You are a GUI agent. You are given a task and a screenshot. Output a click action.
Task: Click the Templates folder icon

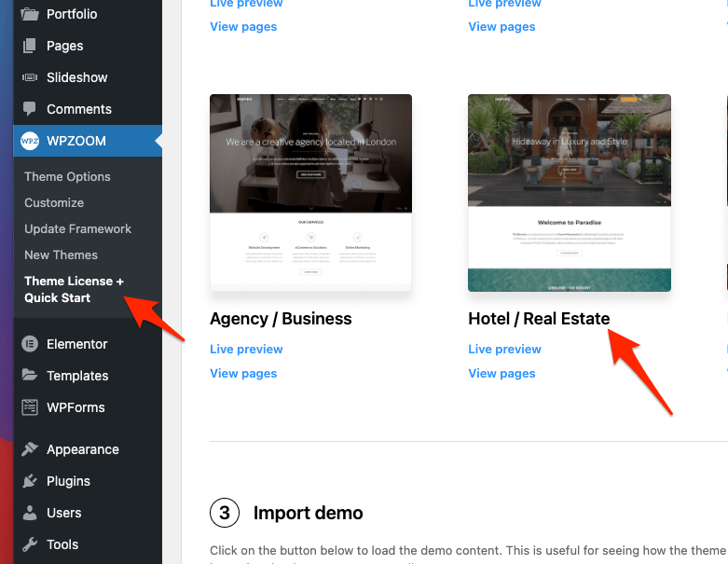(x=30, y=375)
